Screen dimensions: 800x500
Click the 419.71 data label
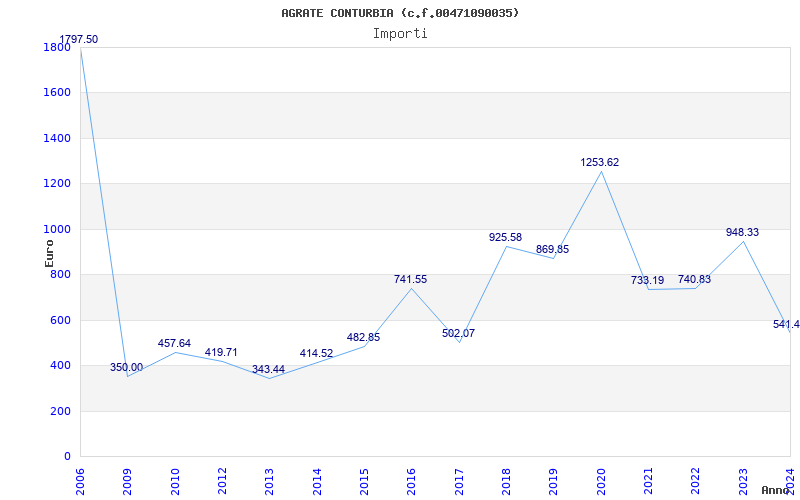click(x=221, y=353)
